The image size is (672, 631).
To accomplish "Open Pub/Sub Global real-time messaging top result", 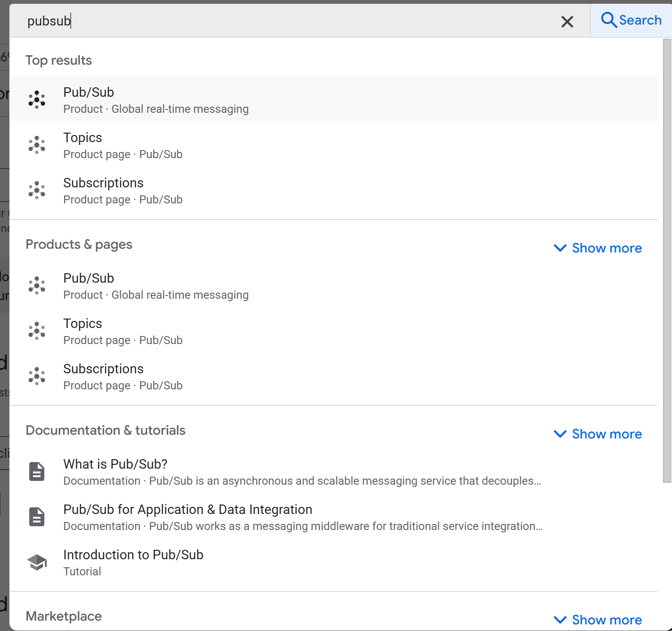I will pos(156,100).
